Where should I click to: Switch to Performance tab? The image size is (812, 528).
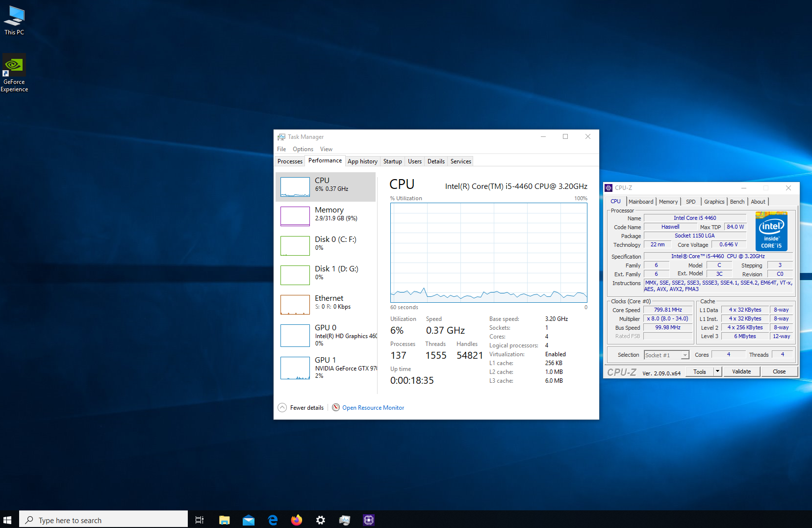click(x=325, y=160)
